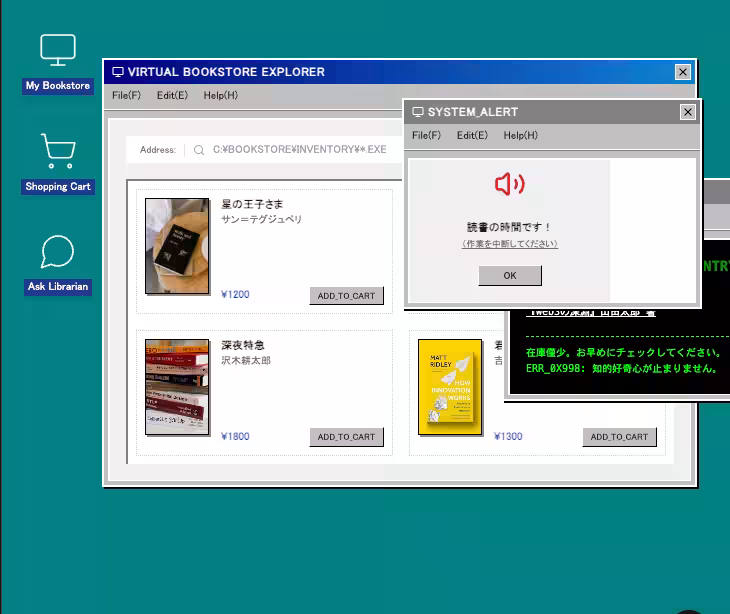Image resolution: width=730 pixels, height=614 pixels.
Task: Click the search magnifier in address bar
Action: [x=199, y=150]
